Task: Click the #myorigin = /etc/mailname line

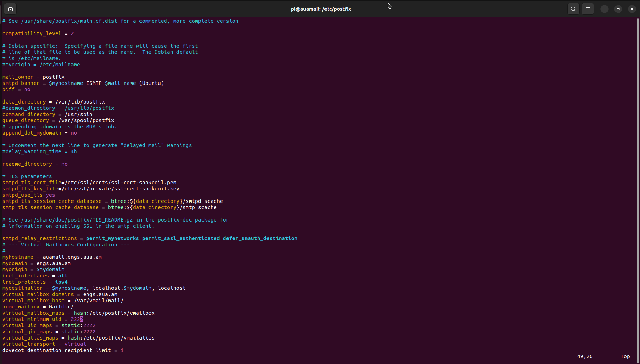Action: coord(41,65)
